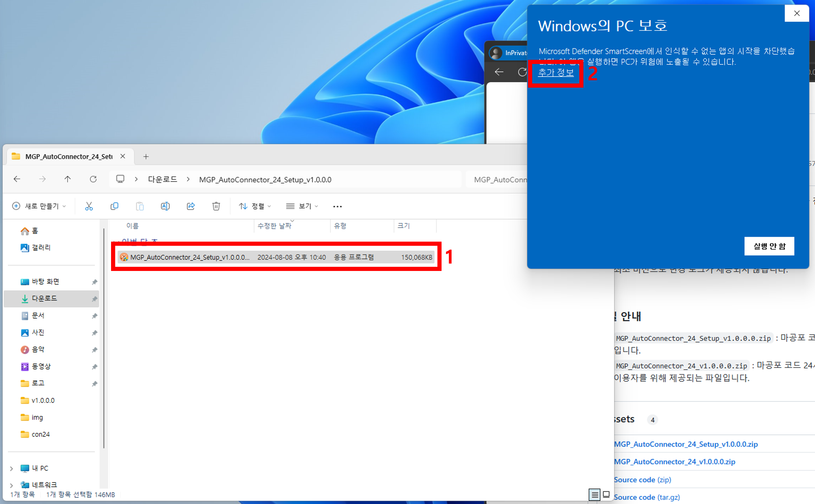Click the Share icon in Explorer toolbar
Image resolution: width=815 pixels, height=504 pixels.
coord(191,206)
